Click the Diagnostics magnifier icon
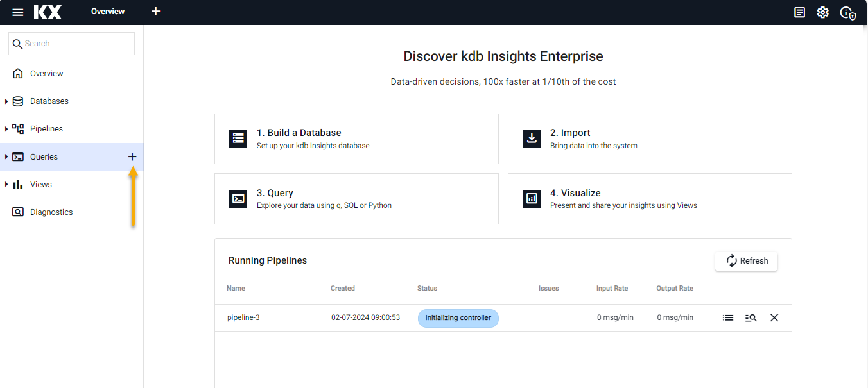868x388 pixels. click(18, 212)
